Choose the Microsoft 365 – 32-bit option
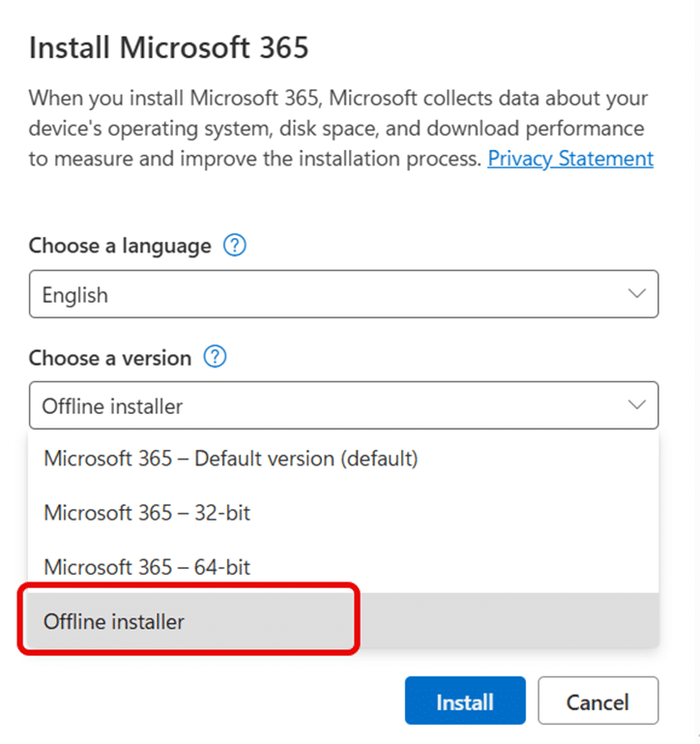700x744 pixels. coord(147,513)
